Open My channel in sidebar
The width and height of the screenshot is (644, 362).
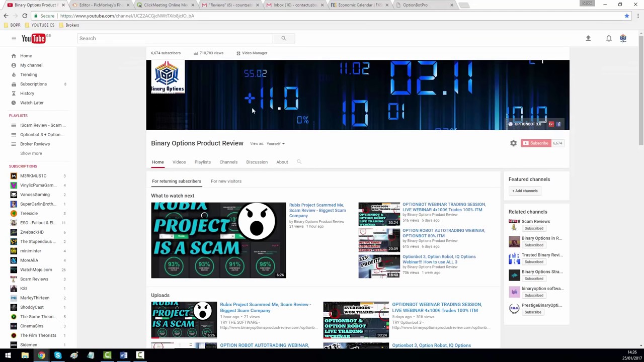(x=31, y=65)
